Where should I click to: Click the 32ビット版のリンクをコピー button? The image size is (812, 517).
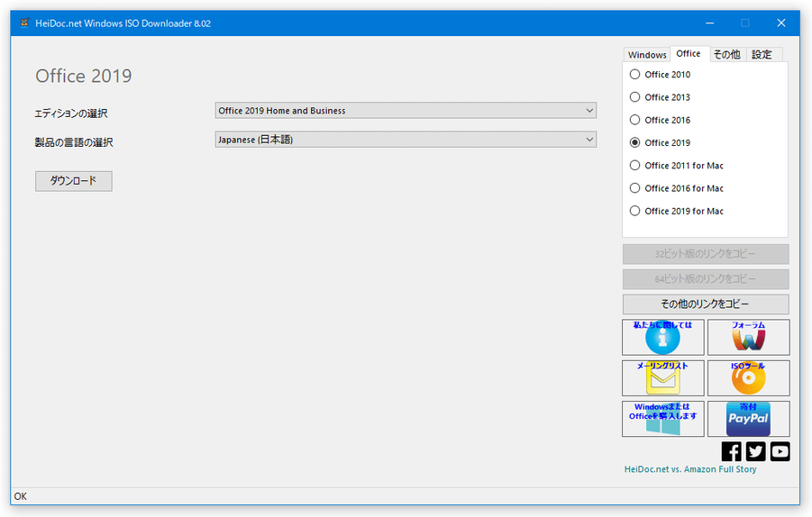pyautogui.click(x=706, y=254)
